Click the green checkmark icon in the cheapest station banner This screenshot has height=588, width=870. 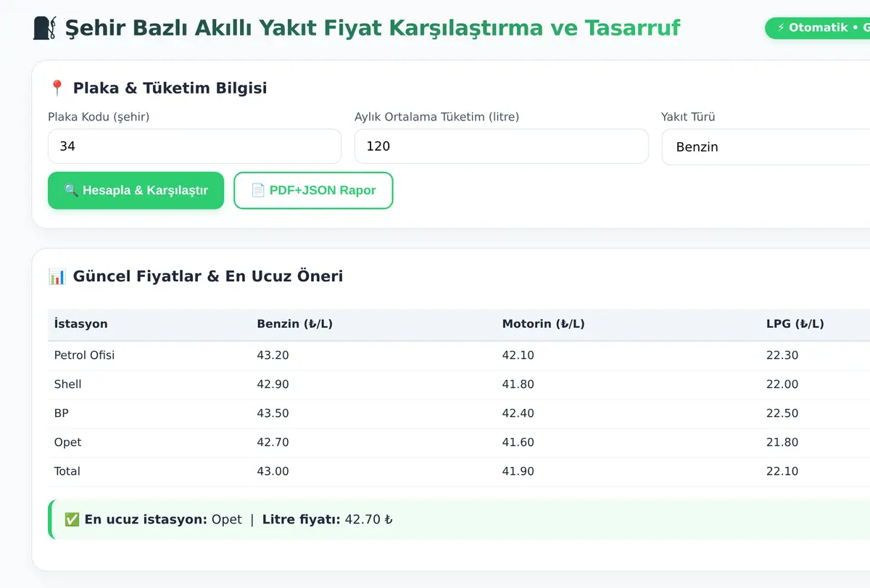click(72, 519)
